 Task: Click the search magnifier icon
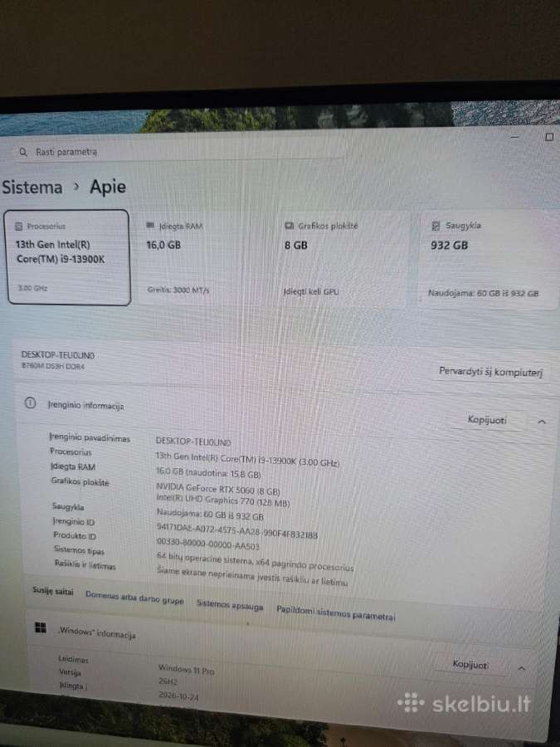[23, 152]
